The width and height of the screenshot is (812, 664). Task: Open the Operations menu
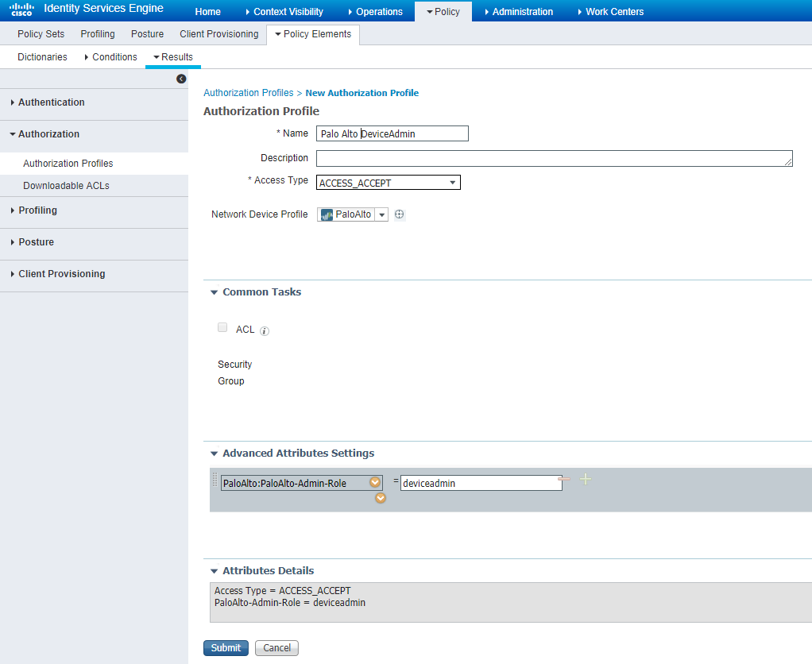[376, 11]
